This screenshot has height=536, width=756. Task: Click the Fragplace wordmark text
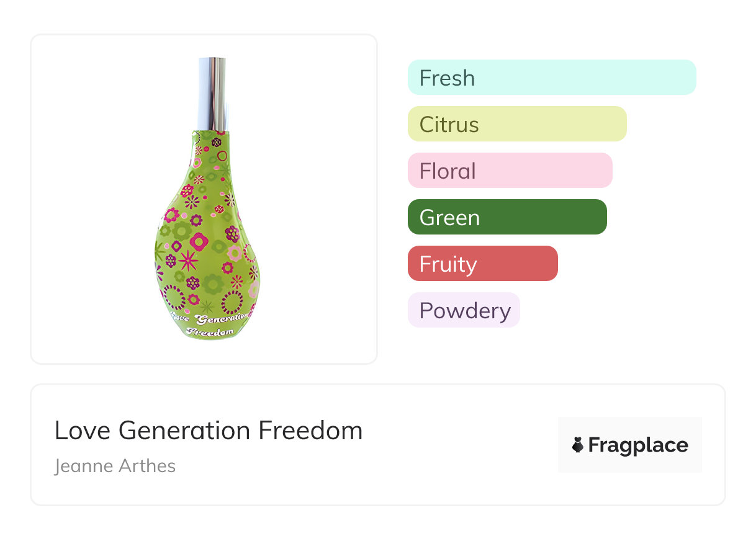click(x=638, y=445)
